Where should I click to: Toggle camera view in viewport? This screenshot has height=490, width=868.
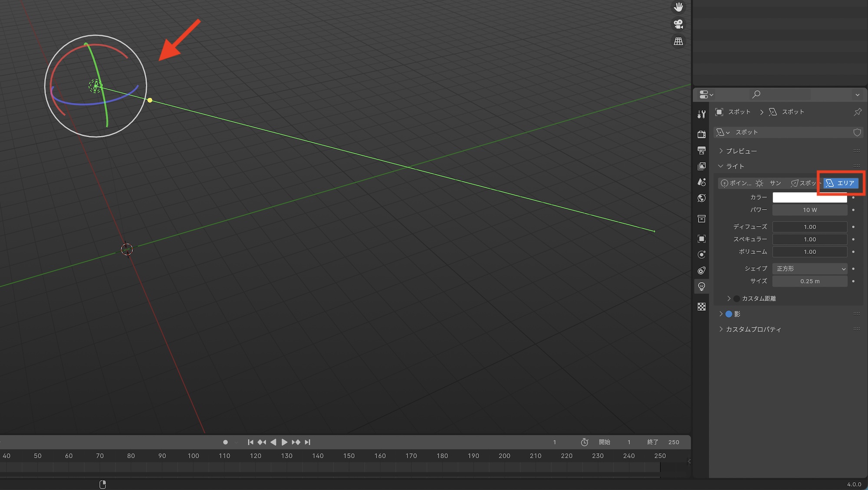(x=678, y=24)
